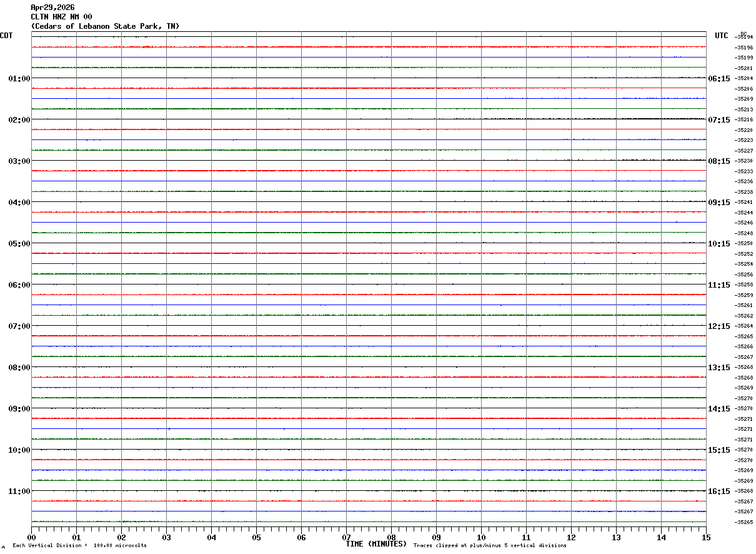Click the DC offset value '-35204'
The height and width of the screenshot is (554, 756).
pos(744,79)
